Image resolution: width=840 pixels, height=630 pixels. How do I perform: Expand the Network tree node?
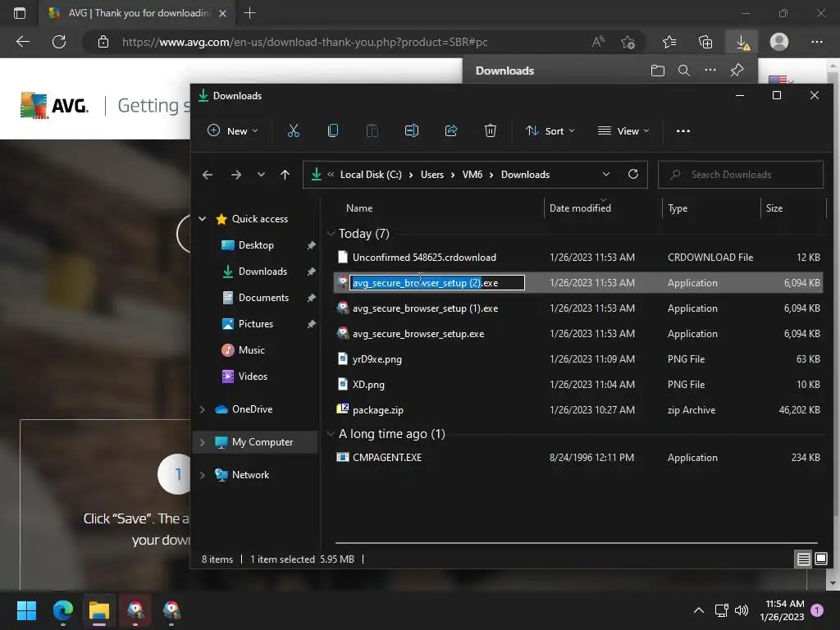(x=203, y=475)
